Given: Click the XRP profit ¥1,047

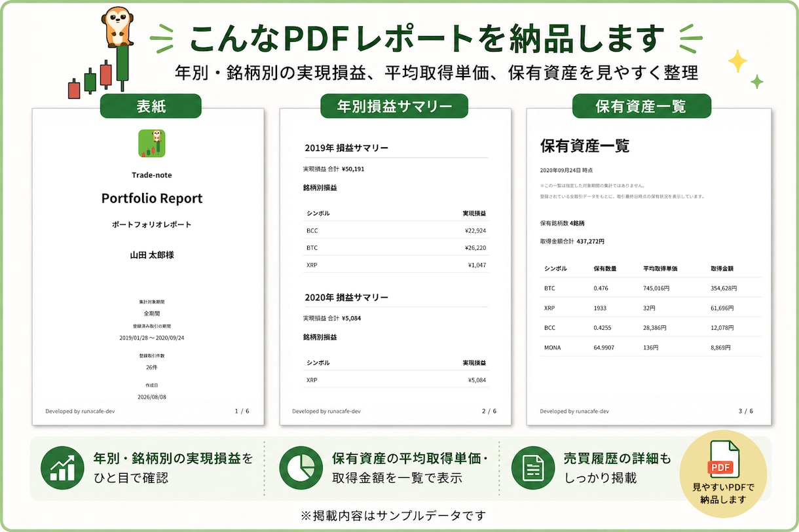Looking at the screenshot, I should pyautogui.click(x=477, y=265).
